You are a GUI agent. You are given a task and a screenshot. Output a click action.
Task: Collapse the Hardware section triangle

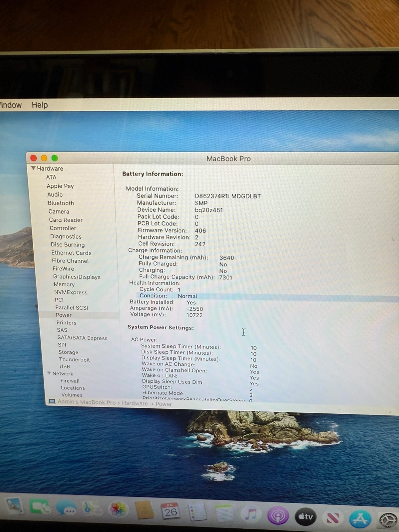[x=33, y=168]
